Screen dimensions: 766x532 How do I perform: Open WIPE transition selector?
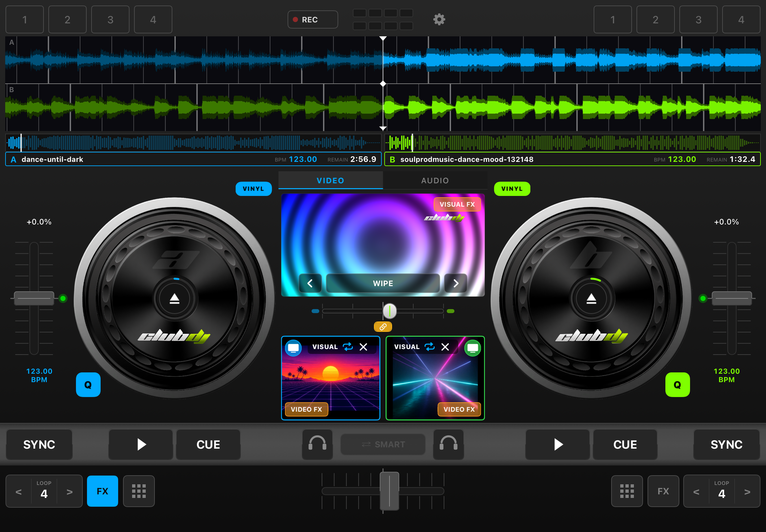click(383, 283)
